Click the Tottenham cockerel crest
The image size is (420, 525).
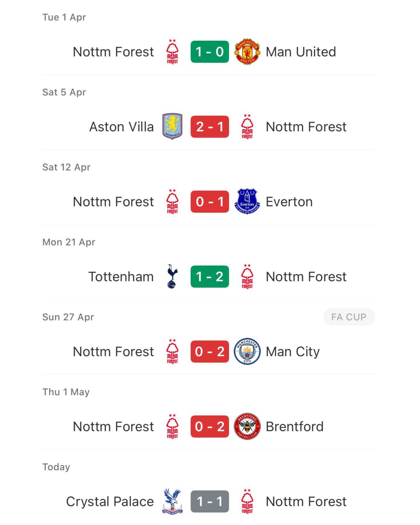point(172,276)
